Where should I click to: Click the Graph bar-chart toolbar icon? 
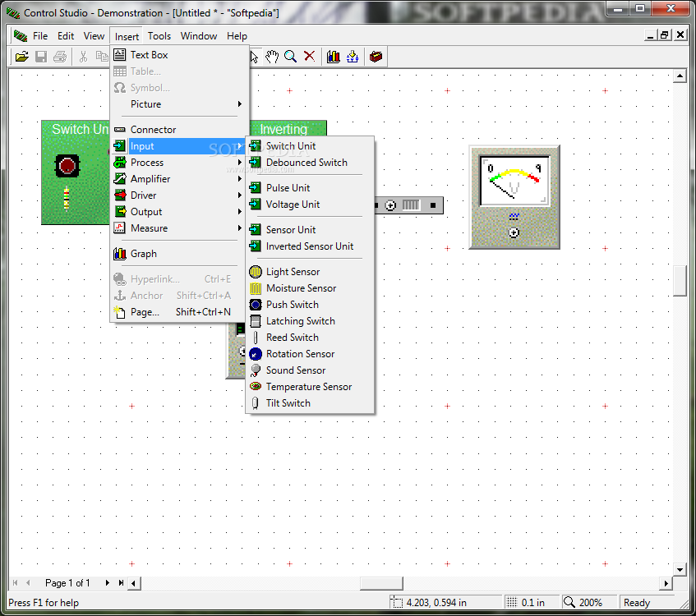point(334,57)
